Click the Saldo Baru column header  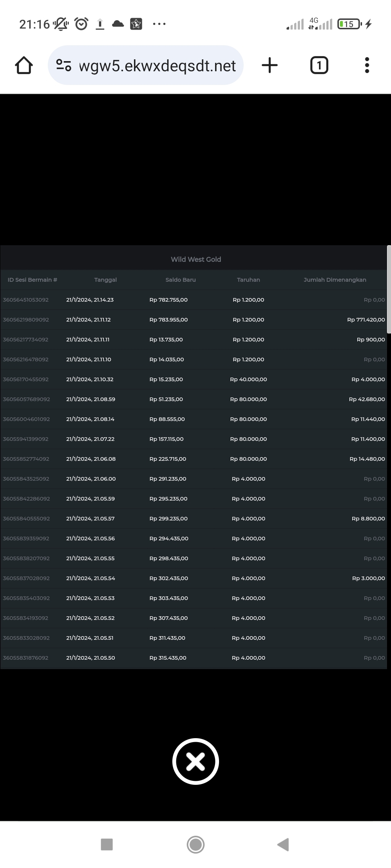click(x=180, y=280)
